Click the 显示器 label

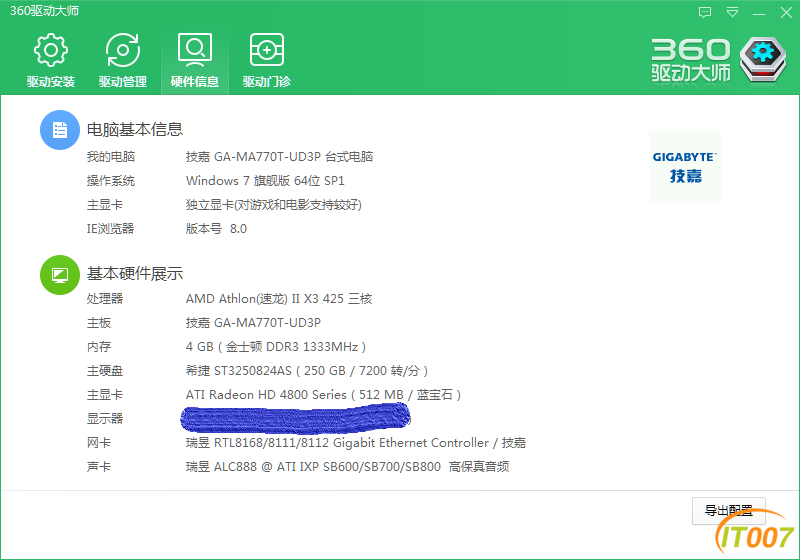point(105,419)
